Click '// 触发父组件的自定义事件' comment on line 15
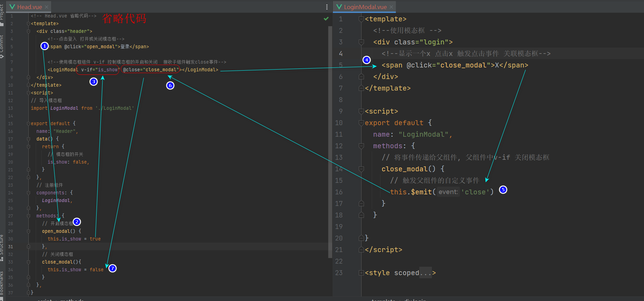 tap(435, 181)
